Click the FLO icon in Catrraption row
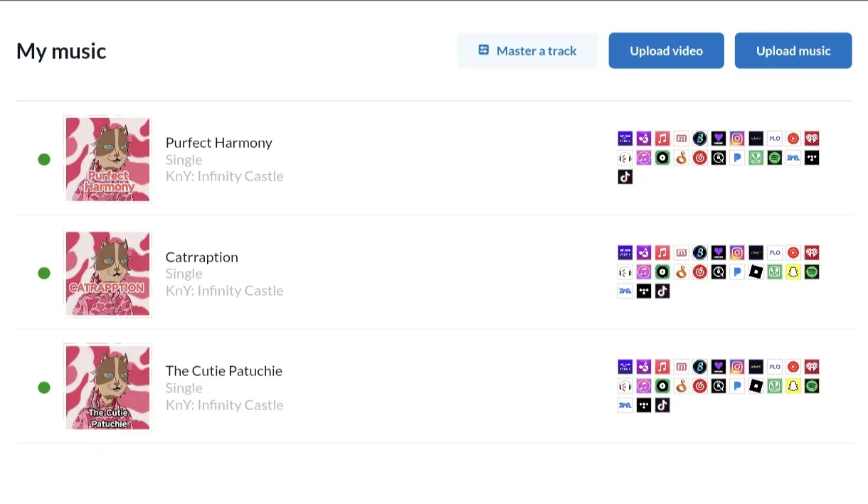 tap(775, 252)
